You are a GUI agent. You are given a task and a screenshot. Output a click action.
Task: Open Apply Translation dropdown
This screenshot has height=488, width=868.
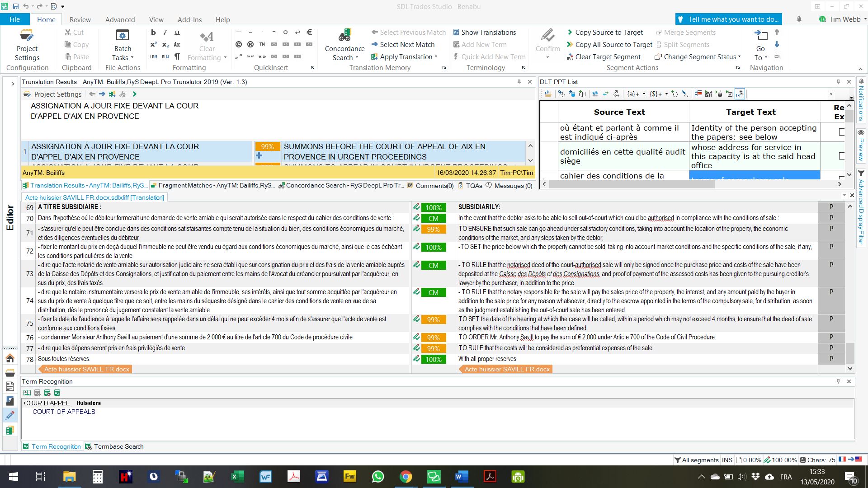[x=404, y=56]
